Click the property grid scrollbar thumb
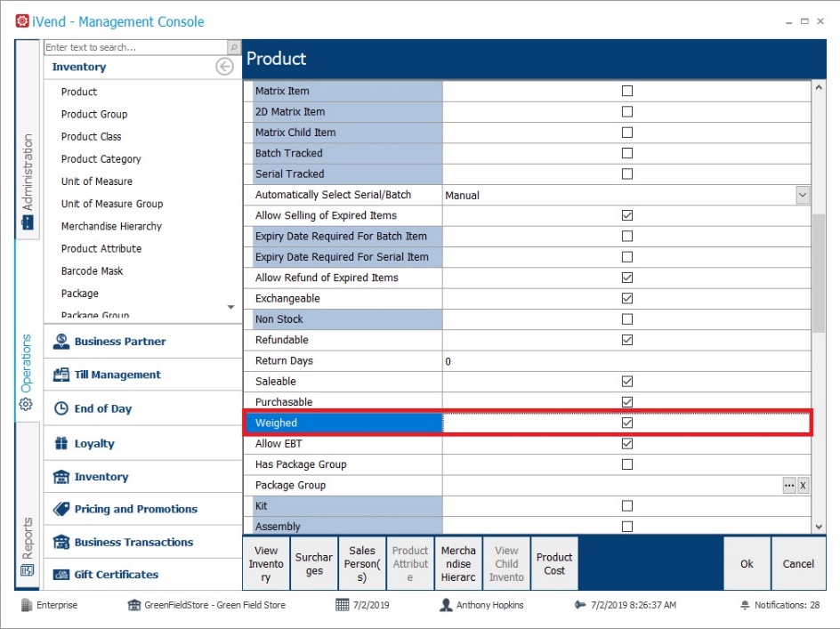This screenshot has height=629, width=840. click(x=819, y=273)
